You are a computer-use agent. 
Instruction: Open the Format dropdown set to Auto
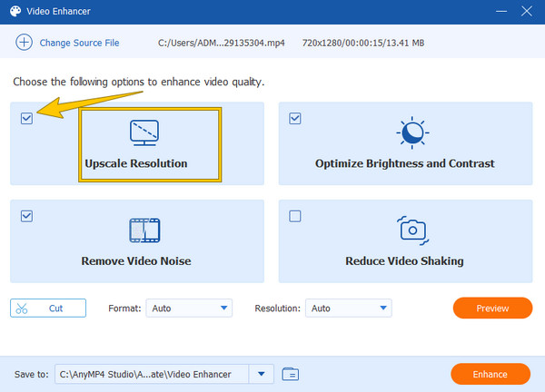point(189,308)
